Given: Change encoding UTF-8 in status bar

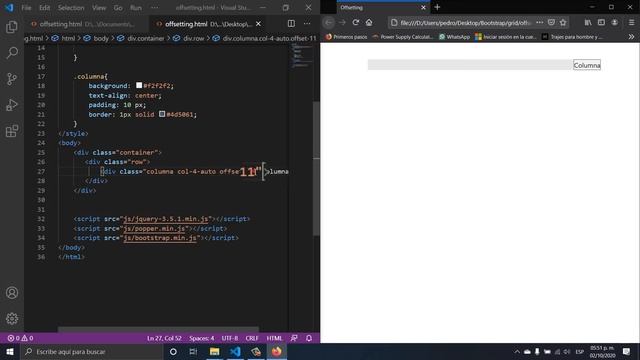Looking at the screenshot, I should pos(230,338).
